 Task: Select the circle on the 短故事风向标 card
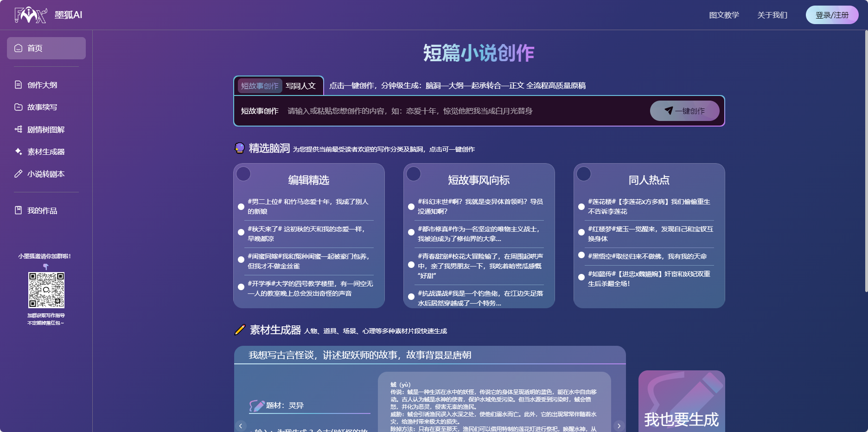tap(414, 174)
